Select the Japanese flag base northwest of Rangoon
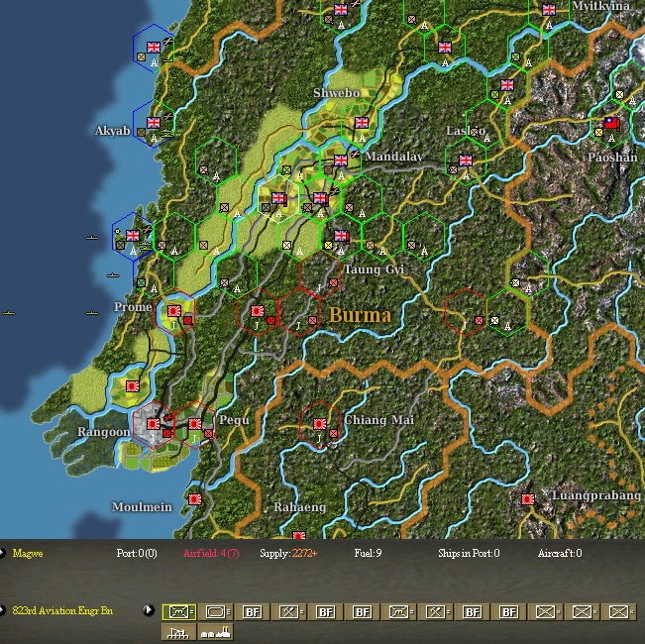 click(133, 386)
